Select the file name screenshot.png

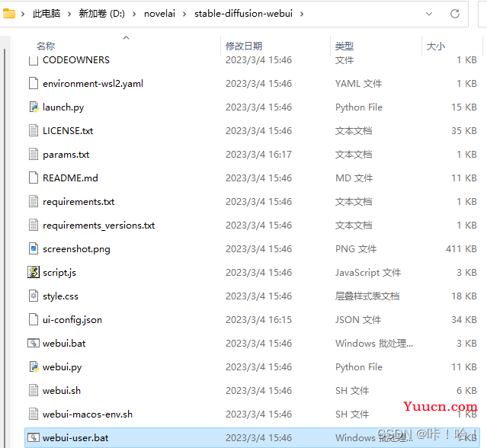click(x=76, y=248)
